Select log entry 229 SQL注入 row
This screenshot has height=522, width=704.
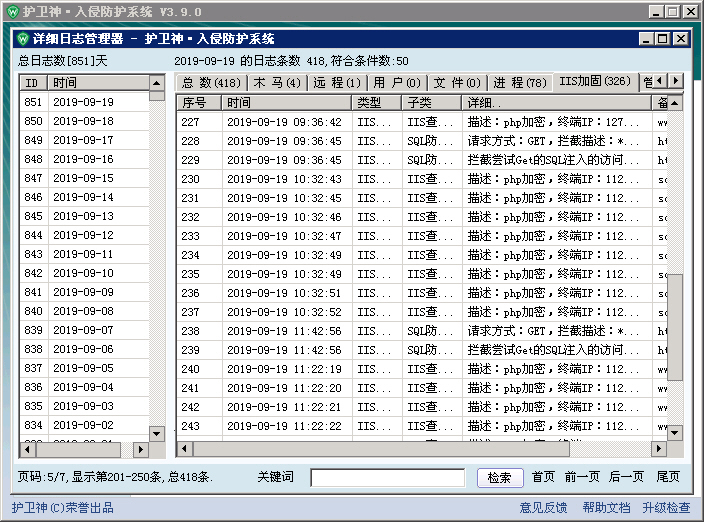[x=422, y=160]
